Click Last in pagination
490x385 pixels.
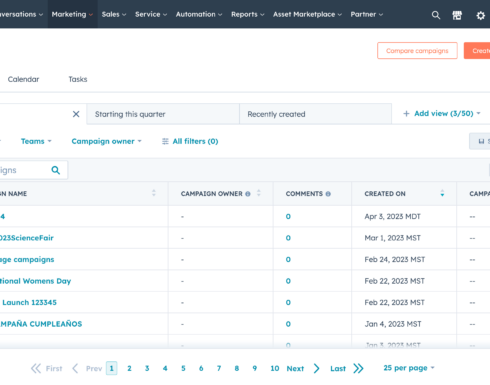[338, 368]
